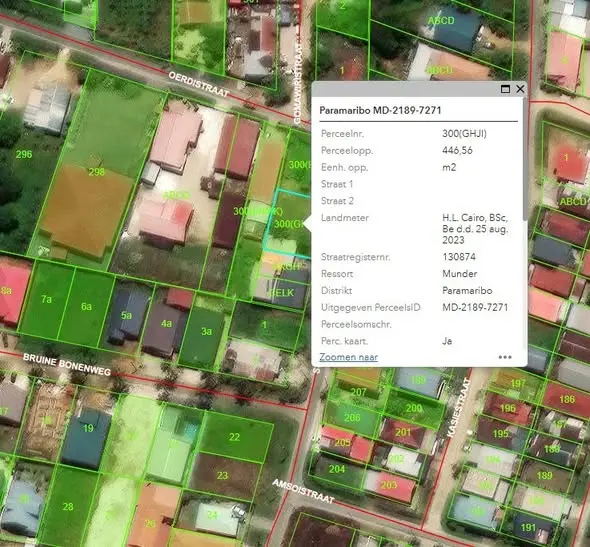Click the popup's vertical scrollbar
The width and height of the screenshot is (590, 547).
coord(525,159)
